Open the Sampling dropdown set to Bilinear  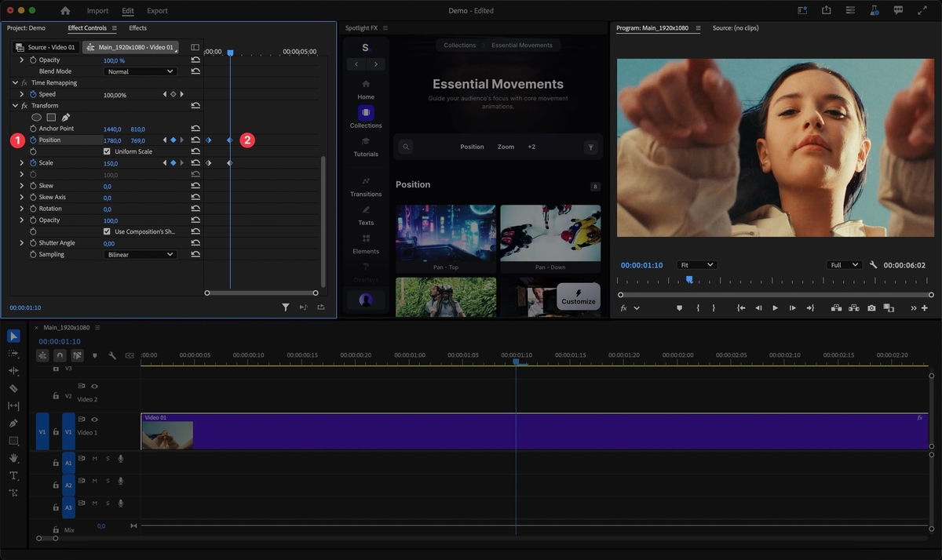click(x=140, y=254)
